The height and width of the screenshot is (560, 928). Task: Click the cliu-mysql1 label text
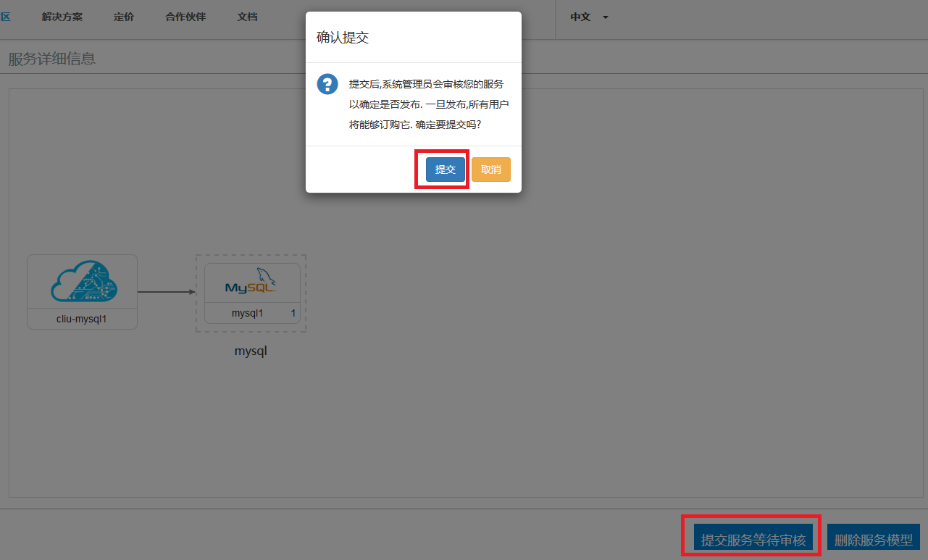[82, 319]
